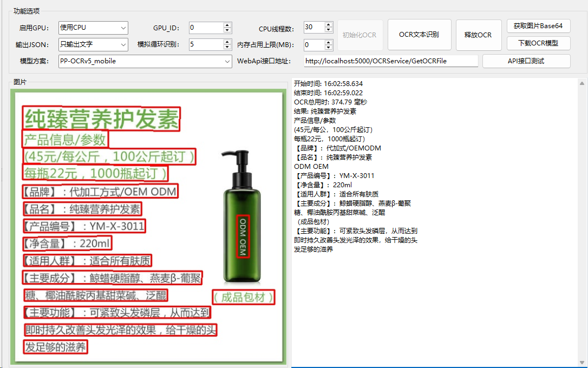The width and height of the screenshot is (588, 368).
Task: Open the 启用GPU dropdown
Action: coord(93,28)
